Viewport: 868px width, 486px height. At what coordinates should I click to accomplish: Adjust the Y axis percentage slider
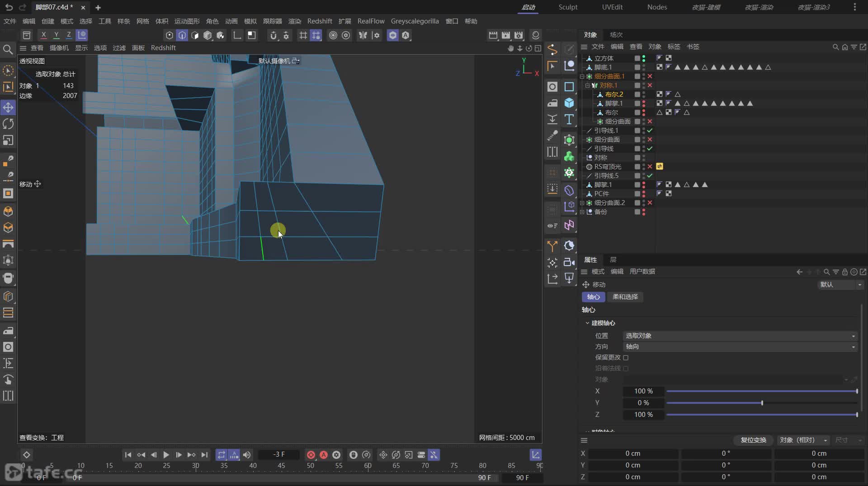(x=762, y=403)
